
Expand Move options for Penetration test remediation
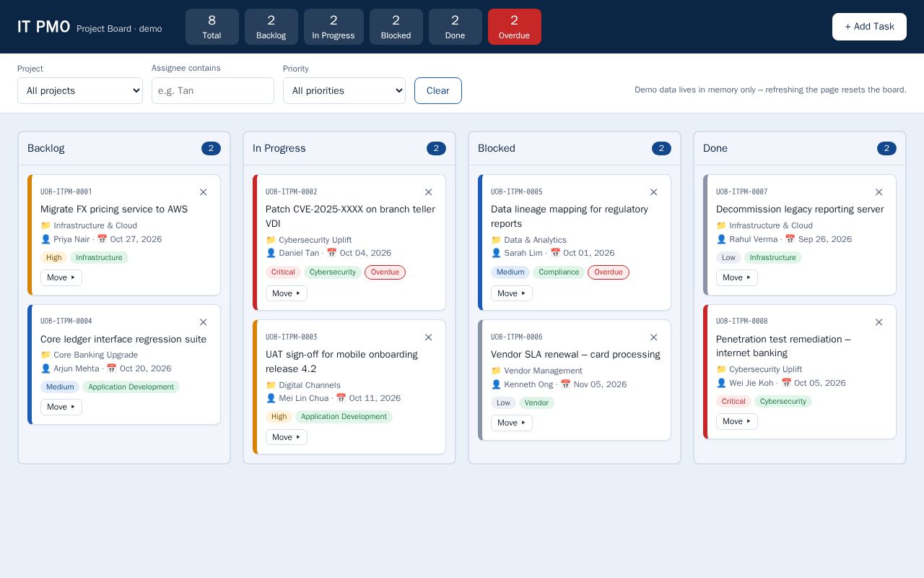coord(737,421)
